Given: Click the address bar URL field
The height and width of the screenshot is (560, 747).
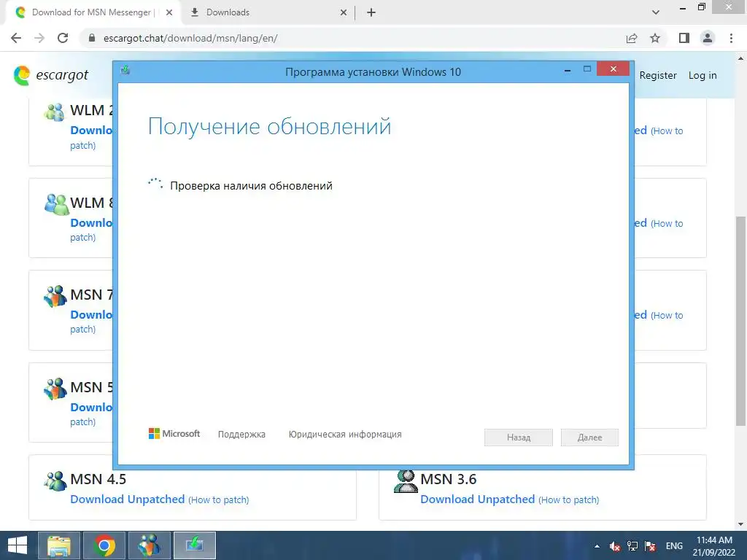Looking at the screenshot, I should [352, 38].
